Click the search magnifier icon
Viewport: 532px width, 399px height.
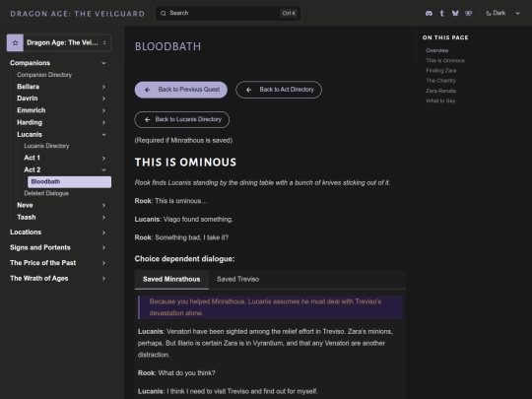pos(164,13)
